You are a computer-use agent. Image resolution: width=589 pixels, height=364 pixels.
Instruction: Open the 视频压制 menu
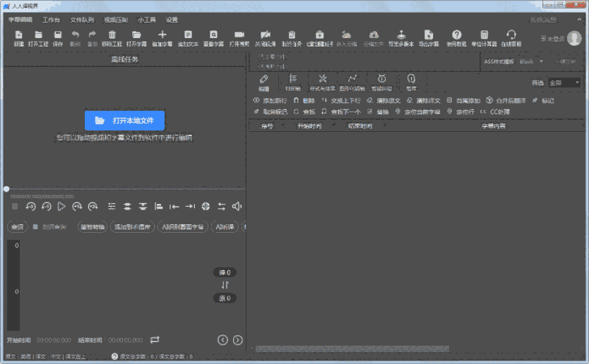pos(115,20)
